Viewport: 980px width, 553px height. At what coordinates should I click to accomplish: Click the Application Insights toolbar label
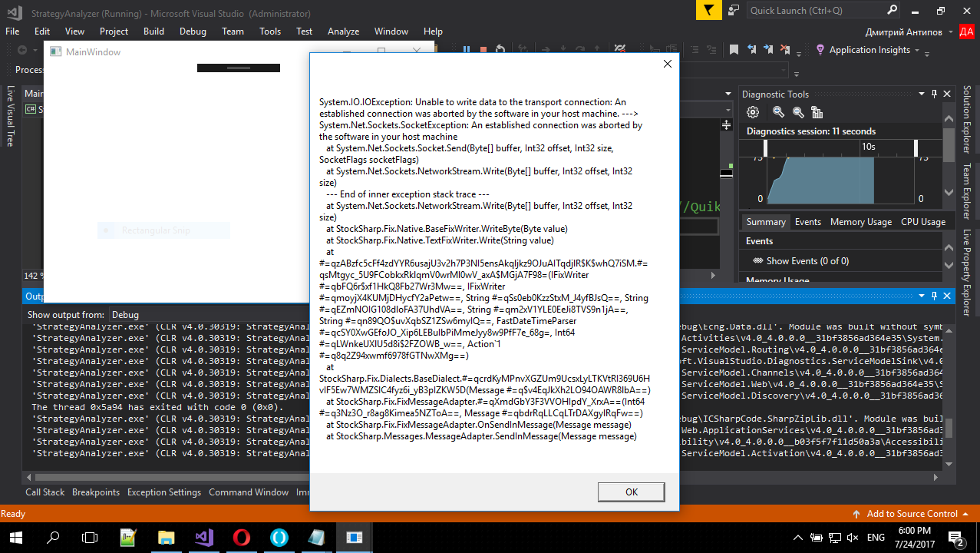click(x=869, y=50)
